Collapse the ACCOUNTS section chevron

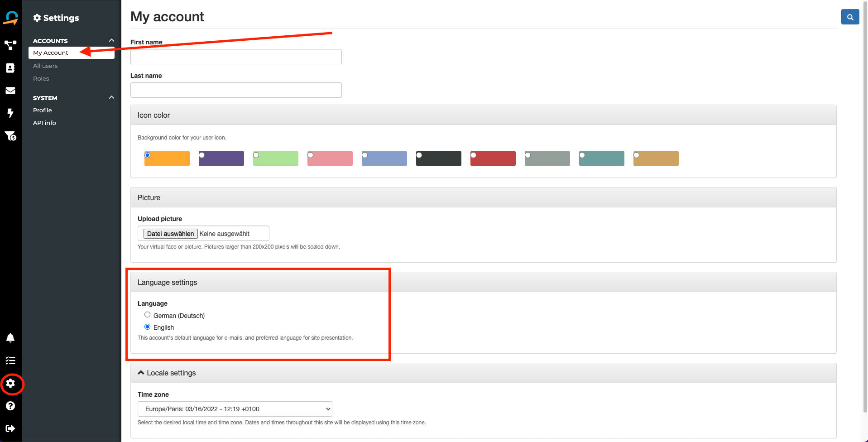point(111,40)
